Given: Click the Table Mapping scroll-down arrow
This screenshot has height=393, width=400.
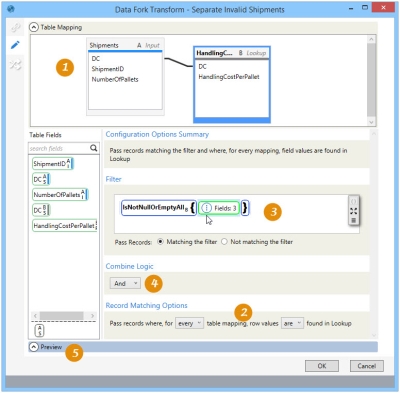Looking at the screenshot, I should 371,122.
